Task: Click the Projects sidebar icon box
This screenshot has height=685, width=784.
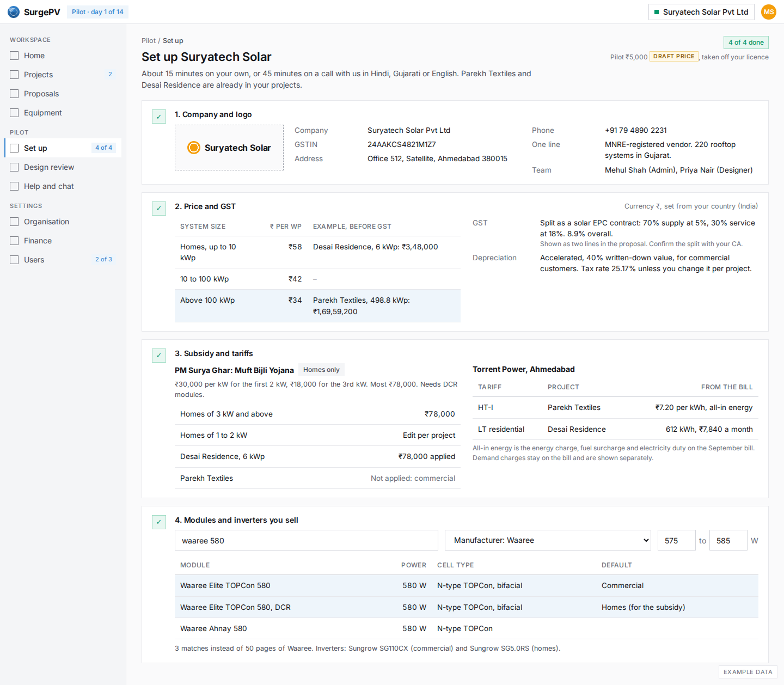Action: (x=14, y=75)
